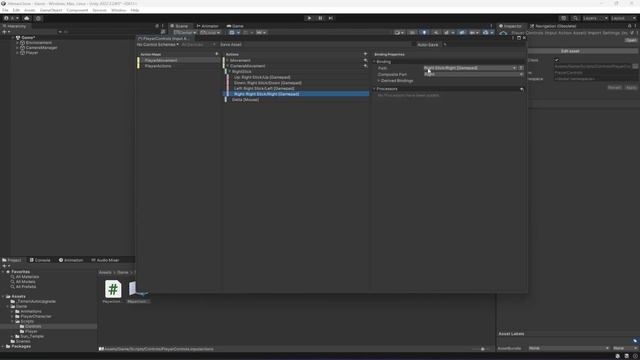Add an action map with the plus icon

217,54
